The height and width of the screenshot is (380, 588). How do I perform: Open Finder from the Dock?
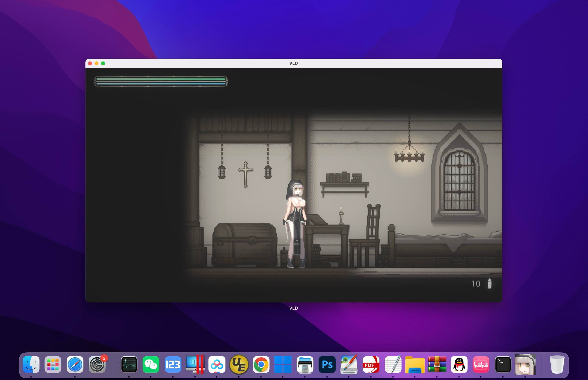click(x=31, y=364)
